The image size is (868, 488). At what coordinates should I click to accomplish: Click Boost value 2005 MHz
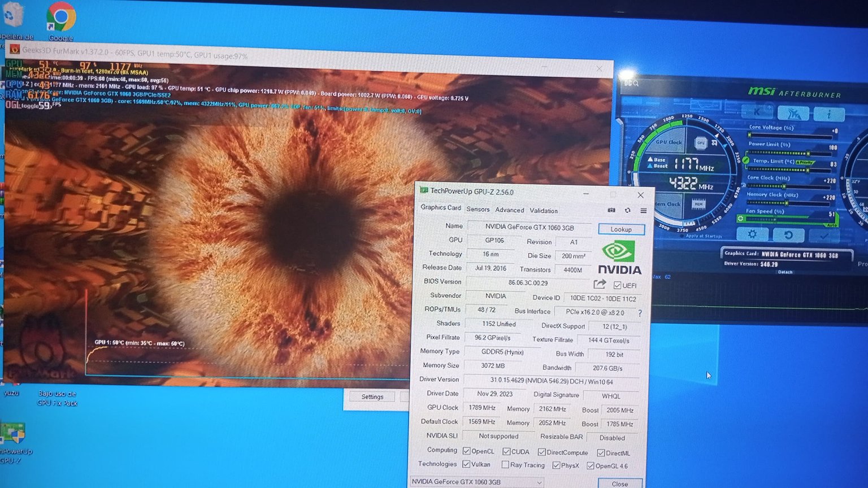coord(620,410)
